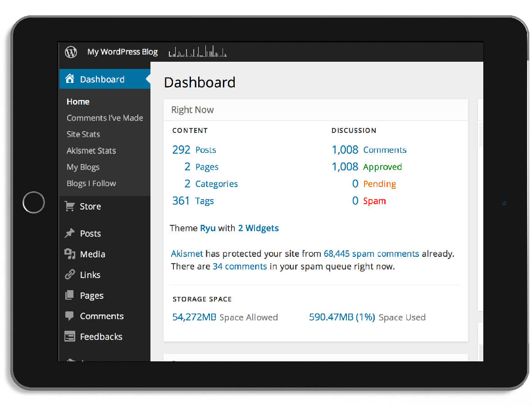Click the DISCUSSION section heading
This screenshot has height=406, width=532.
(x=354, y=130)
